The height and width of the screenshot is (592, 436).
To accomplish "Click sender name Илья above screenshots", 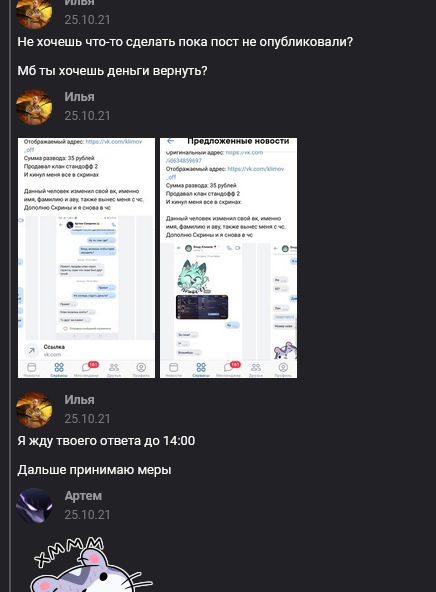I will 79,97.
